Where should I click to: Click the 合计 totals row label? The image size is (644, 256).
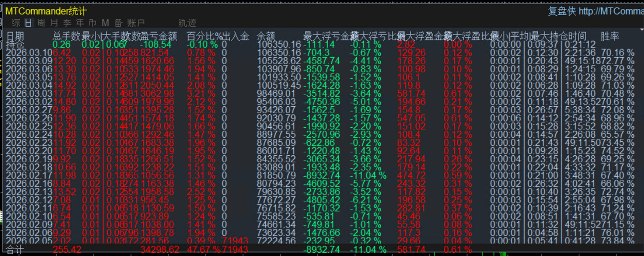[15, 249]
